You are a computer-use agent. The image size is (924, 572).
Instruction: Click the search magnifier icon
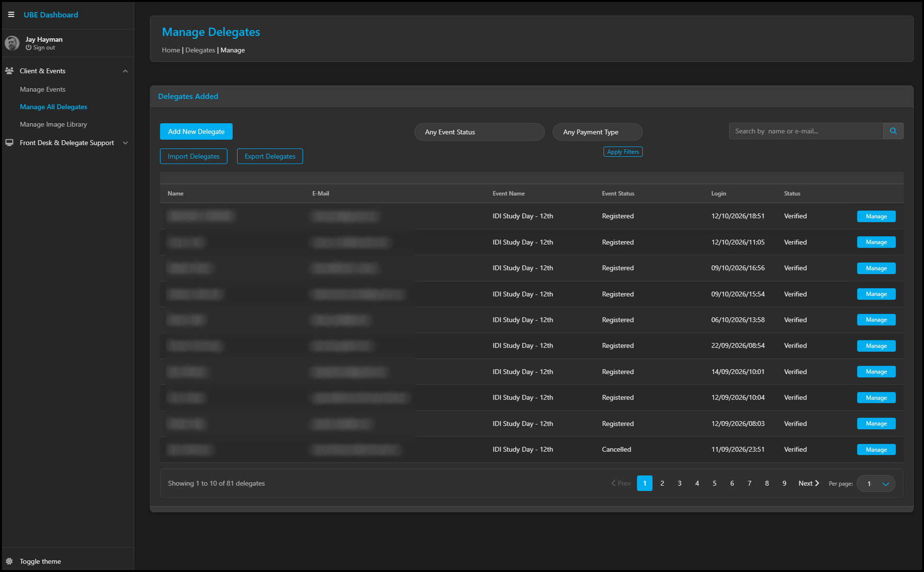[893, 131]
